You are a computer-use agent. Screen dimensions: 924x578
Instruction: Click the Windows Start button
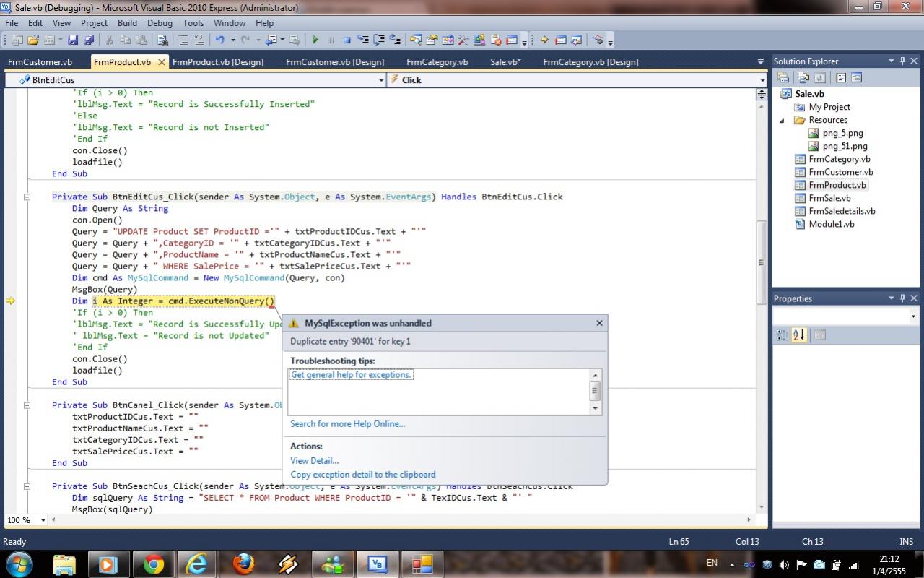point(19,564)
